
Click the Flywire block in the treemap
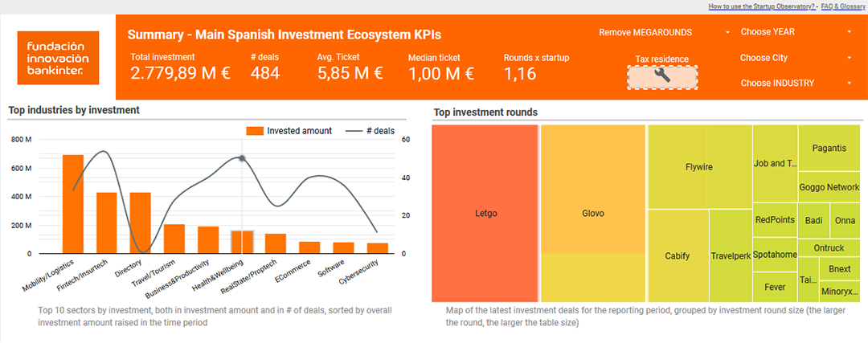pos(699,166)
